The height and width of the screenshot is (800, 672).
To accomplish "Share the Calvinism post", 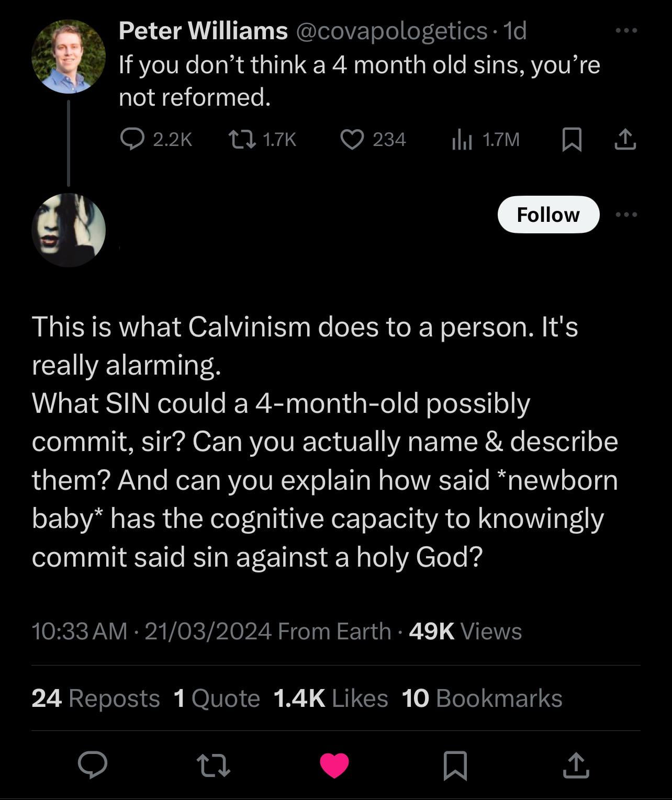I will click(576, 765).
